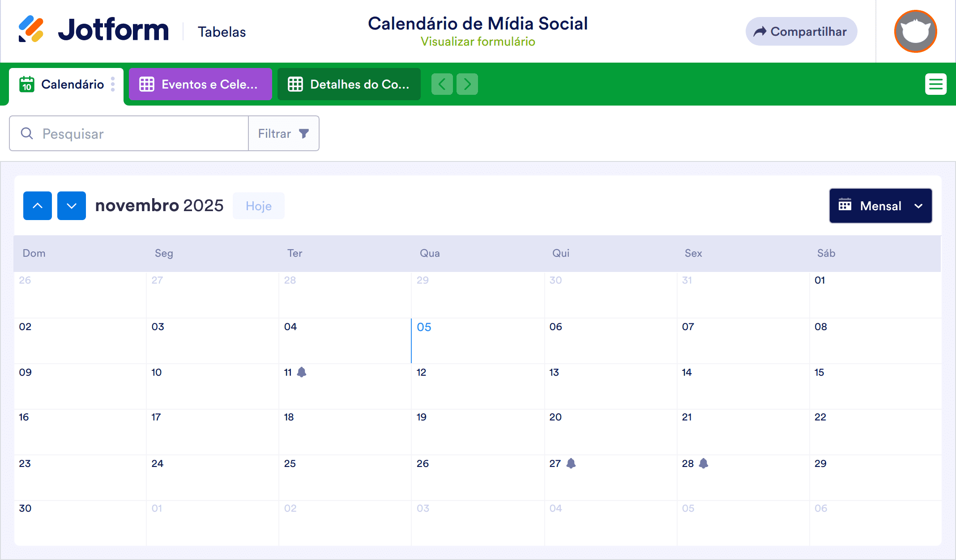Image resolution: width=956 pixels, height=560 pixels.
Task: Click the Hoje button
Action: click(258, 206)
